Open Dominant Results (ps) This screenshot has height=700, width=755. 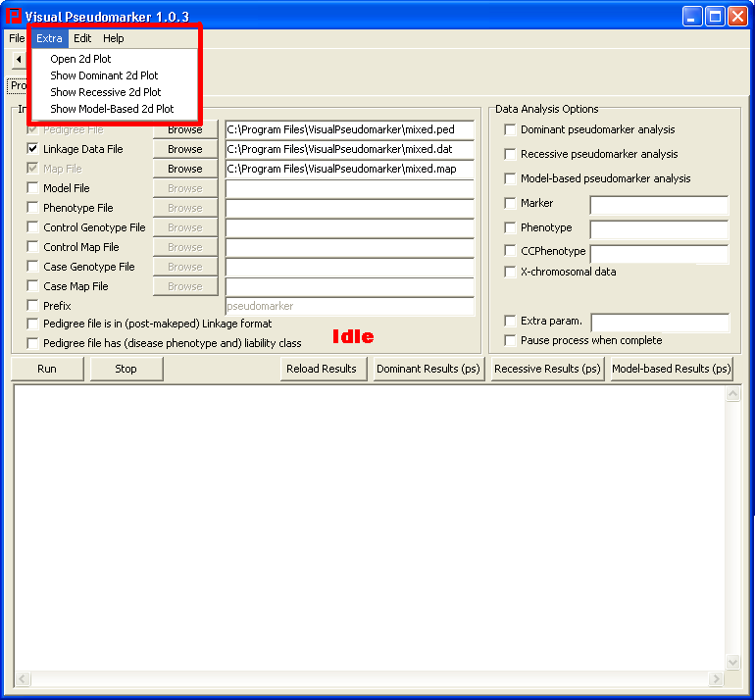tap(428, 369)
